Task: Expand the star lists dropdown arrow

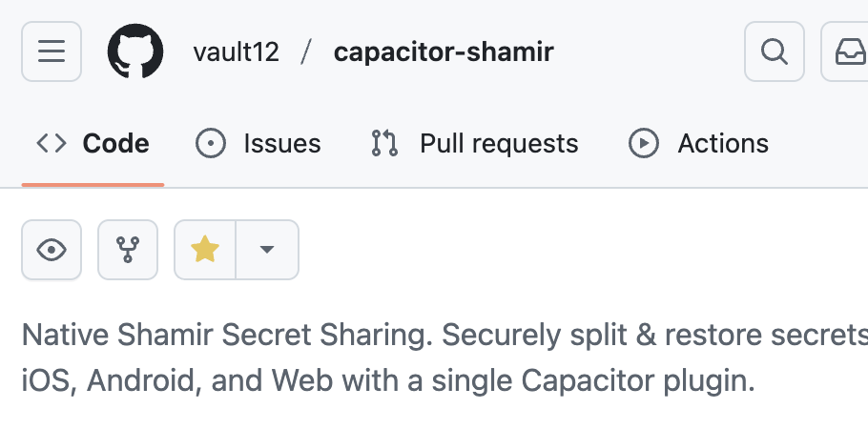Action: [267, 250]
